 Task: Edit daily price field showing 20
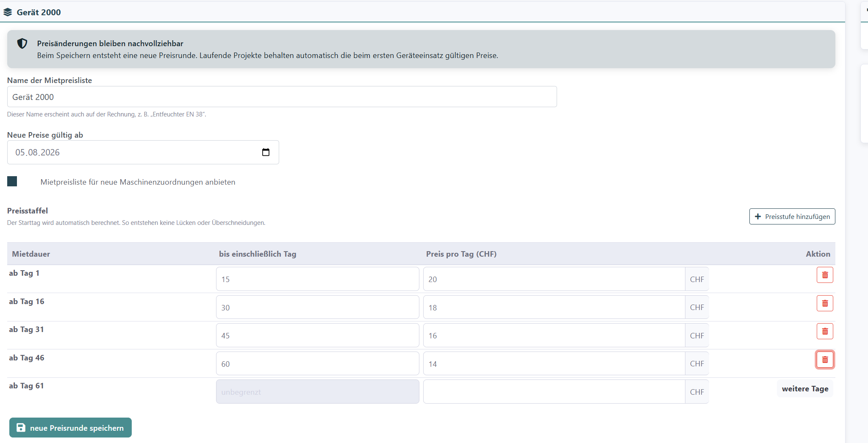[554, 279]
